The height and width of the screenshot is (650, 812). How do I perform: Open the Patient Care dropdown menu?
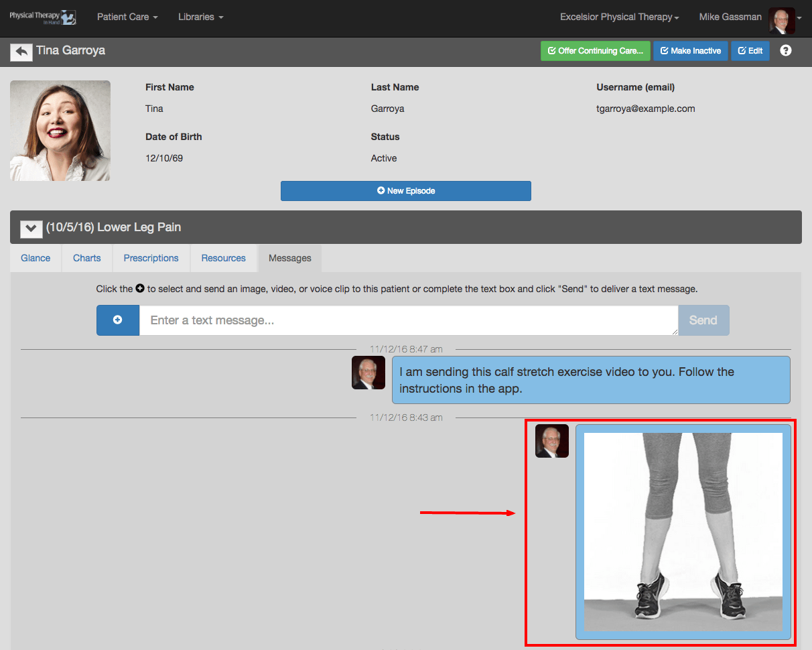(127, 17)
